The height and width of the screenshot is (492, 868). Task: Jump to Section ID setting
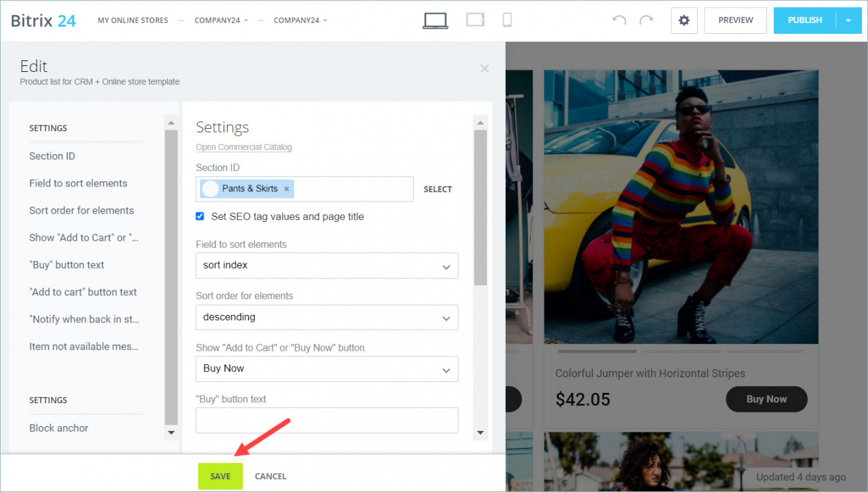tap(52, 156)
